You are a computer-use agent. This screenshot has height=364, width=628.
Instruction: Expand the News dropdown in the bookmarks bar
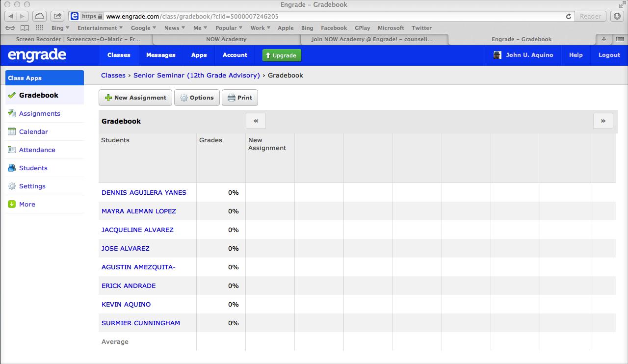[x=174, y=28]
